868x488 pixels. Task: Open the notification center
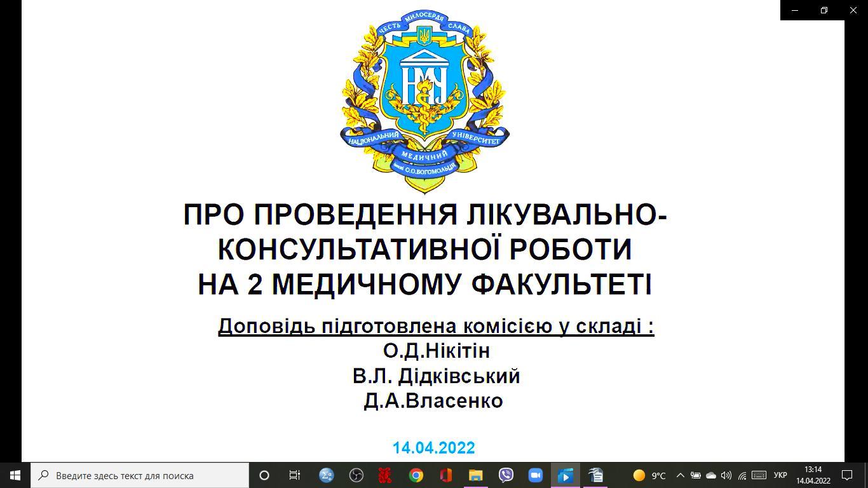(847, 475)
